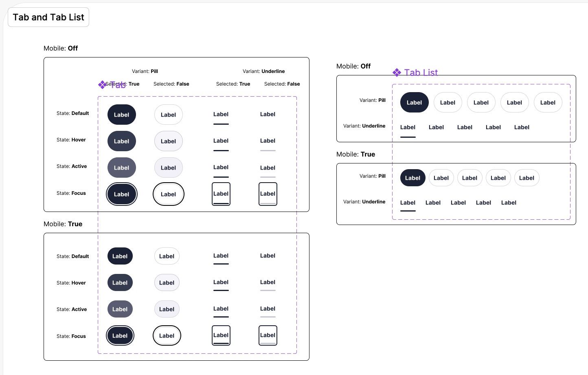588x375 pixels.
Task: Toggle Selected: False underline column header
Action: point(282,84)
